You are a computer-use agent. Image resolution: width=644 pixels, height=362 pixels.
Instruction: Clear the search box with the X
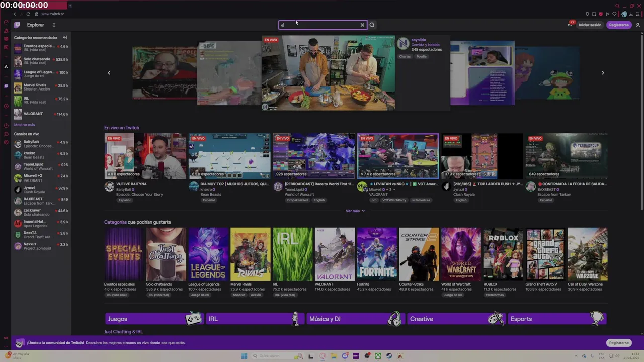point(362,25)
